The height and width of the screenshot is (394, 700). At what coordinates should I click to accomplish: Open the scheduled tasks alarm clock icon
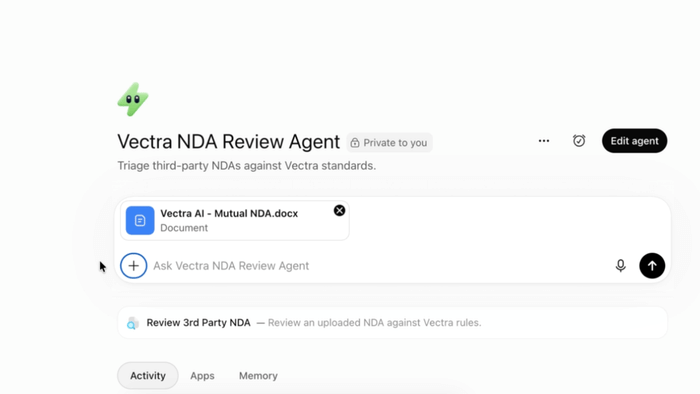tap(579, 141)
